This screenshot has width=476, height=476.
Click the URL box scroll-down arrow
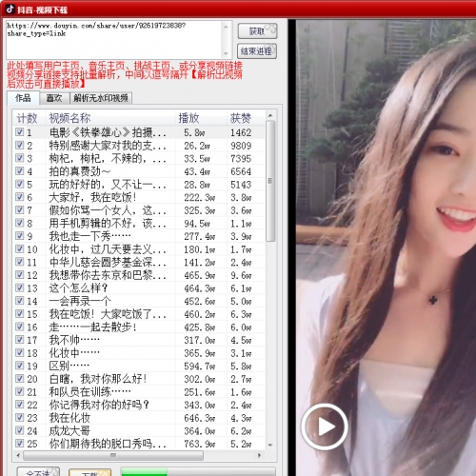click(226, 53)
